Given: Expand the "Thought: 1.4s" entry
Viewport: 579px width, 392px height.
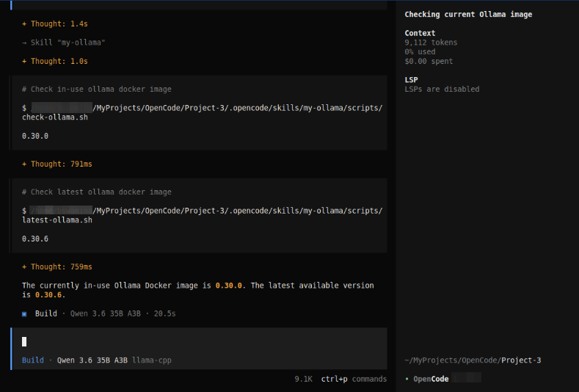Looking at the screenshot, I should [x=54, y=23].
